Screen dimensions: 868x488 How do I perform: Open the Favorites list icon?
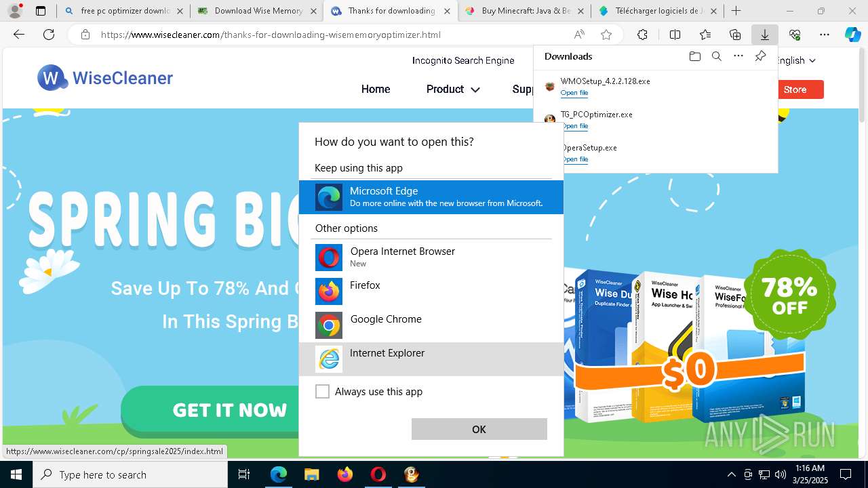[x=705, y=35]
